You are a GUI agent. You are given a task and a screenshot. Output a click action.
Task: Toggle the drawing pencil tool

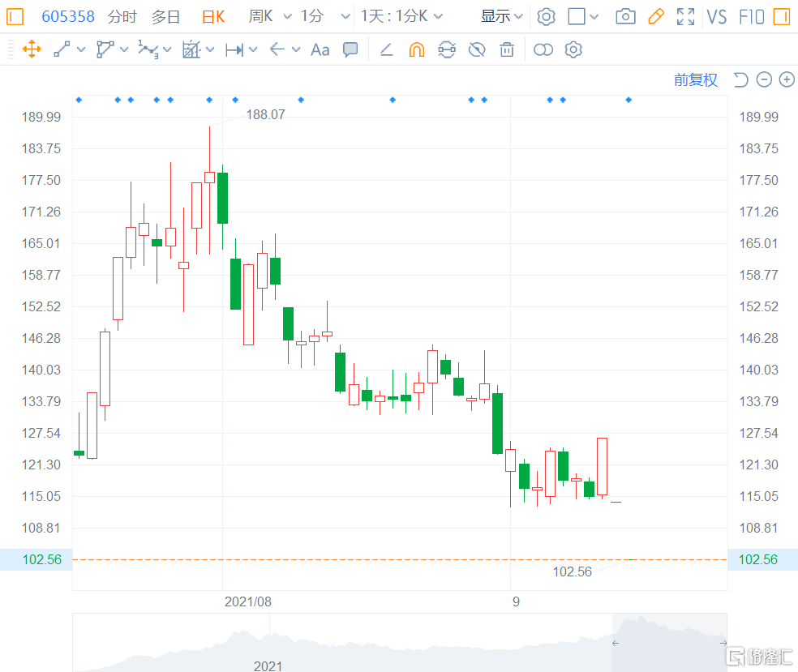click(656, 17)
